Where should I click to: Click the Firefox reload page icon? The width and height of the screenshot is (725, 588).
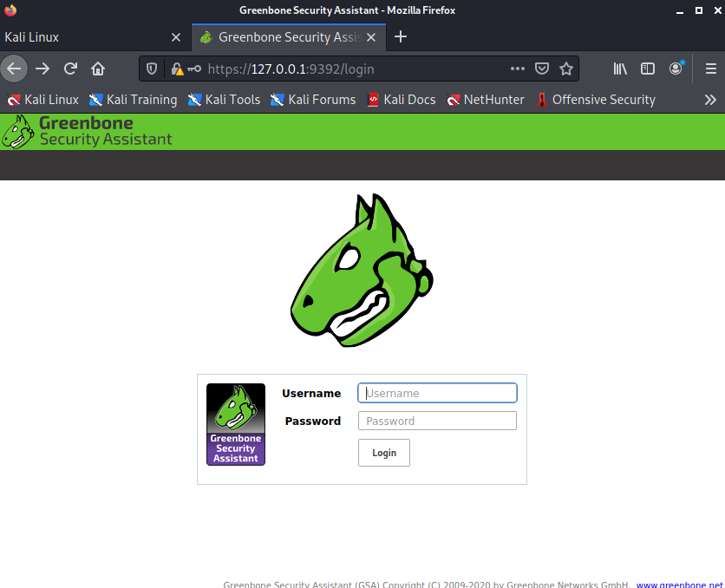point(71,69)
